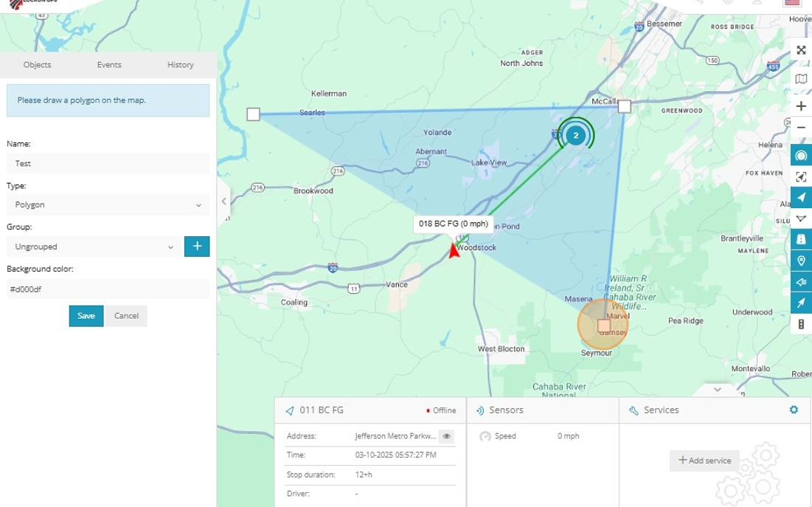Click the eye icon beside the address
The height and width of the screenshot is (507, 812).
click(446, 436)
